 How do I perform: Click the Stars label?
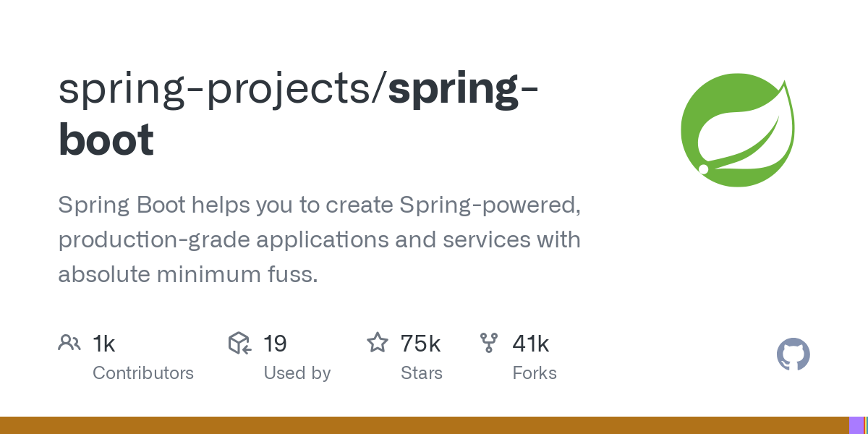pyautogui.click(x=421, y=373)
